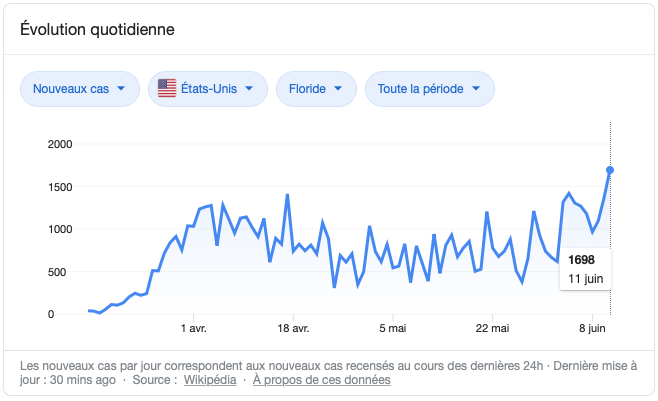Select the 22 mai axis label
The image size is (658, 401).
click(493, 327)
